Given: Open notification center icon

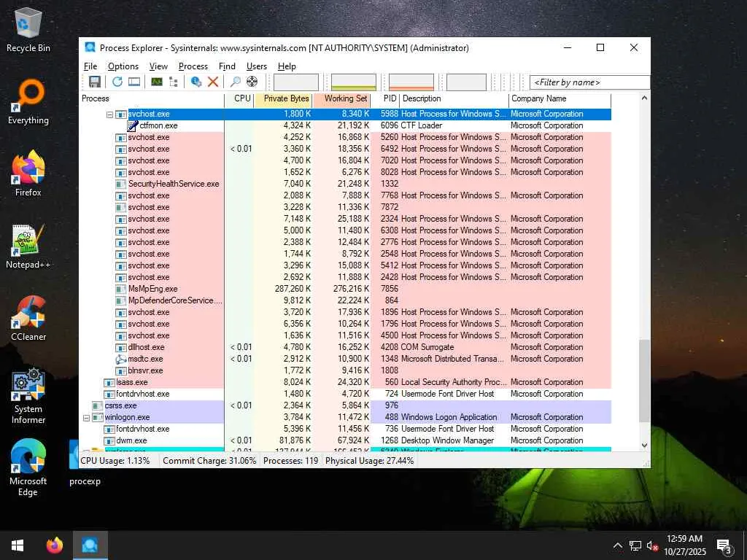Looking at the screenshot, I should pos(724,545).
